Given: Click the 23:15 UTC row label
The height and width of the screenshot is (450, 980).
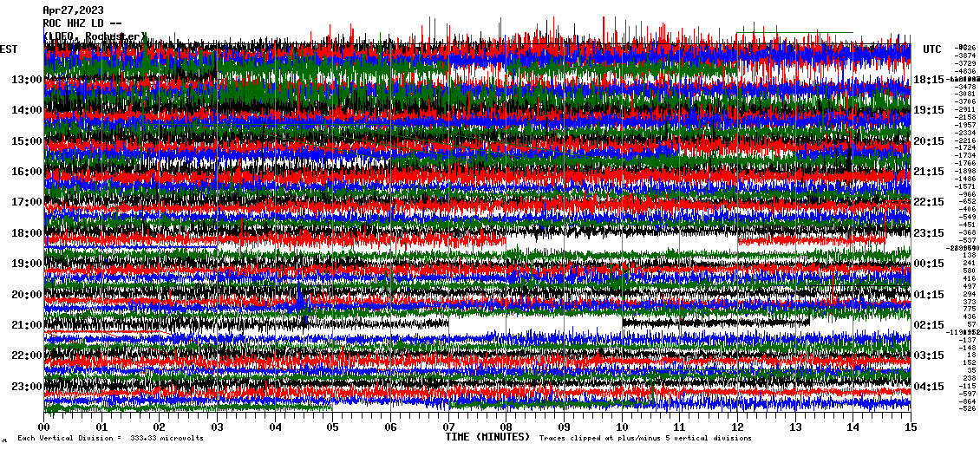Looking at the screenshot, I should (929, 233).
